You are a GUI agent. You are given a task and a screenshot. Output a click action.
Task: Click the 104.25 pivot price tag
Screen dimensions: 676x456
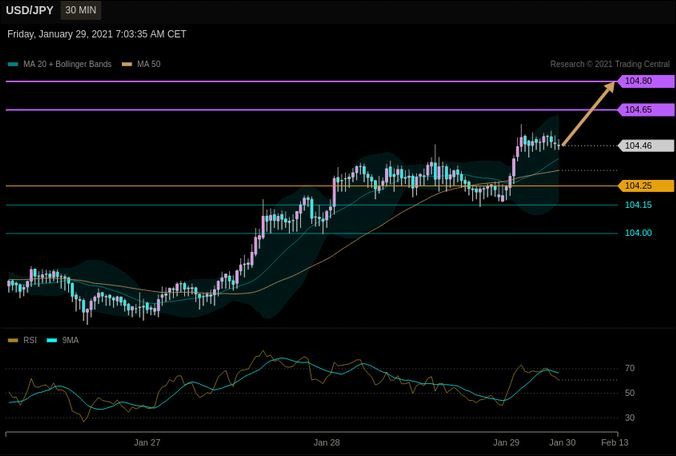tap(646, 186)
